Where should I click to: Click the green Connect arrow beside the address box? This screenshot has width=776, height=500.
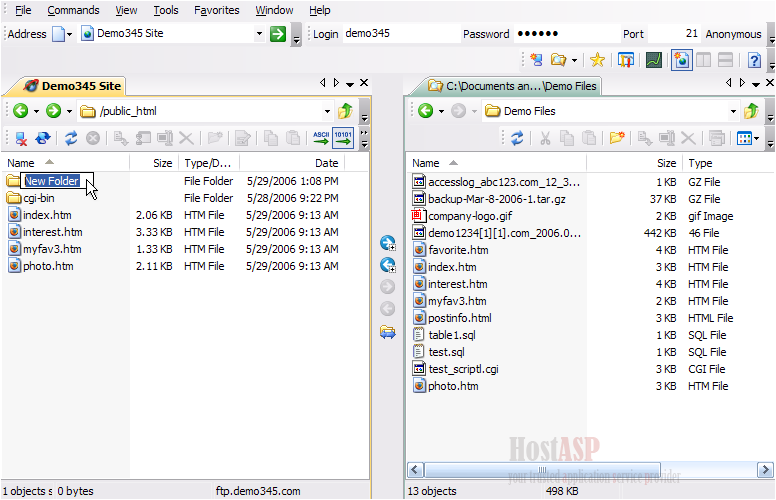[x=278, y=34]
